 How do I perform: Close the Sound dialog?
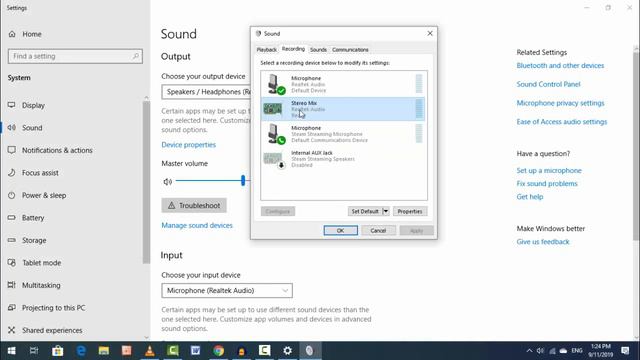(430, 33)
